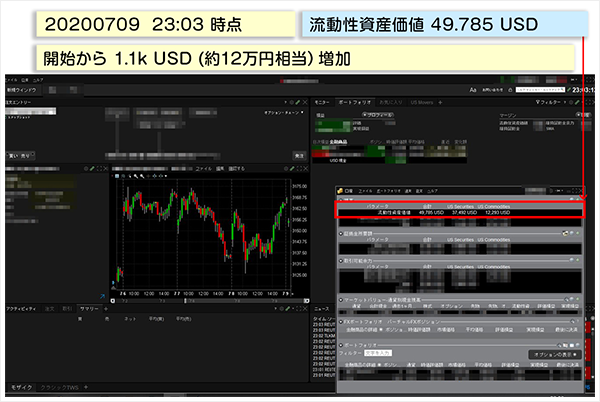Viewport: 600px width, 402px height.
Task: Collapse the ポートフォリオ section in the account window
Action: (340, 343)
